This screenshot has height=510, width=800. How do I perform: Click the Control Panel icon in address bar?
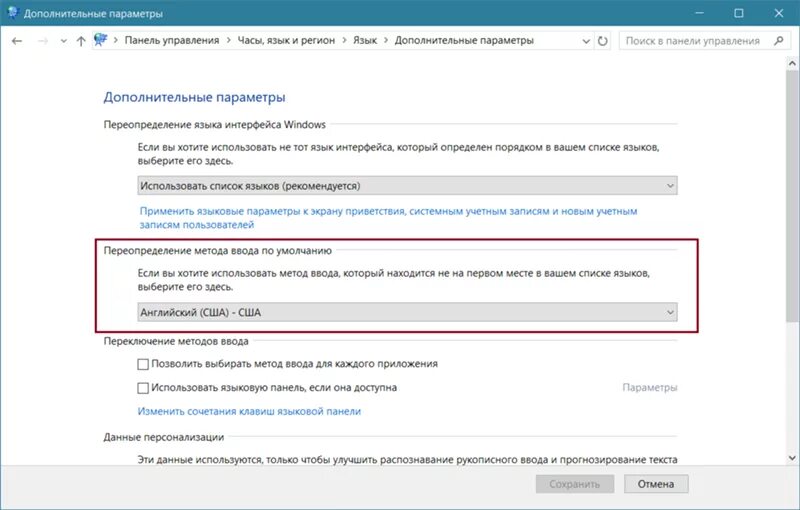pos(101,40)
